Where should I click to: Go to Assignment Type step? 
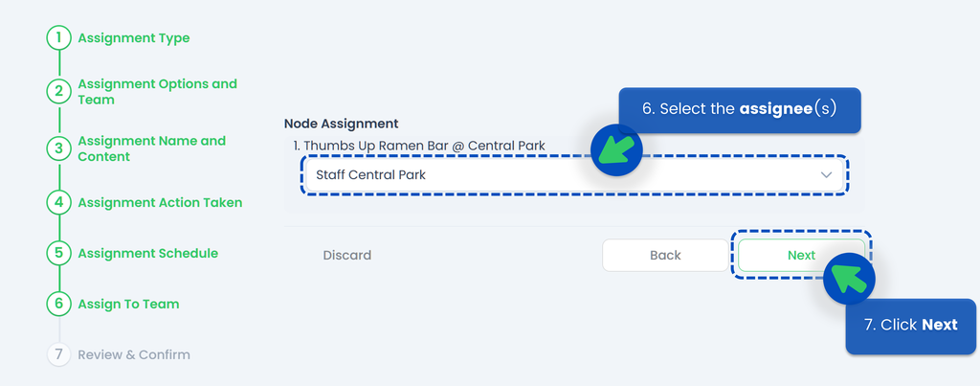click(134, 38)
